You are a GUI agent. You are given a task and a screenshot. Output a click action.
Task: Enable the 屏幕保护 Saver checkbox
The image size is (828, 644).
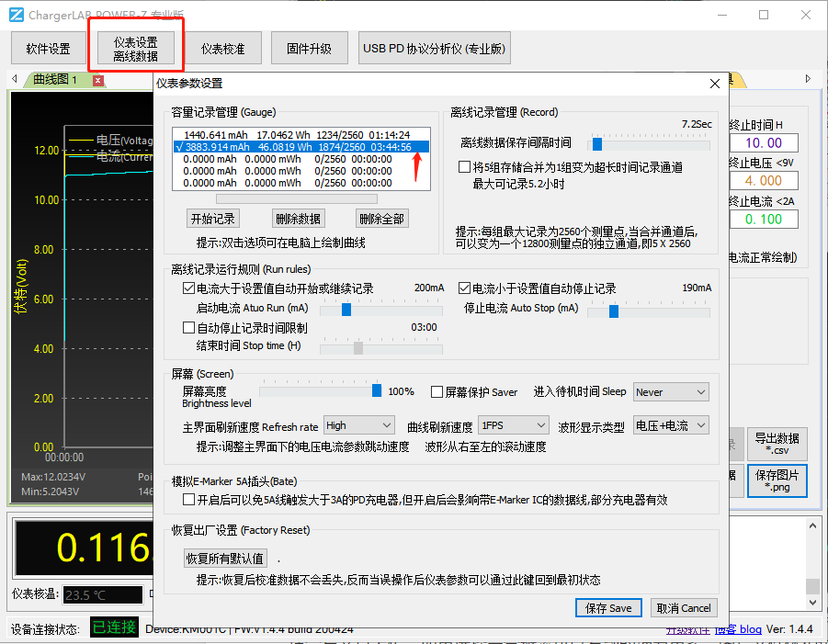tap(437, 391)
